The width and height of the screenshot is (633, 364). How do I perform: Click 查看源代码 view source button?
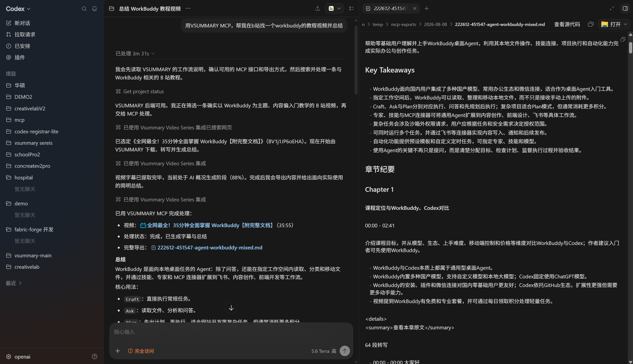pyautogui.click(x=567, y=24)
